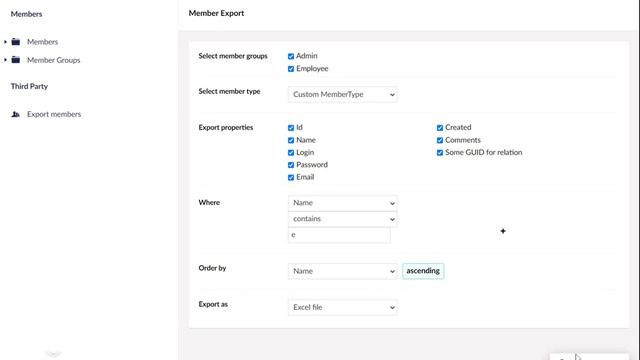This screenshot has height=360, width=640.
Task: Click the Where label
Action: (x=209, y=202)
